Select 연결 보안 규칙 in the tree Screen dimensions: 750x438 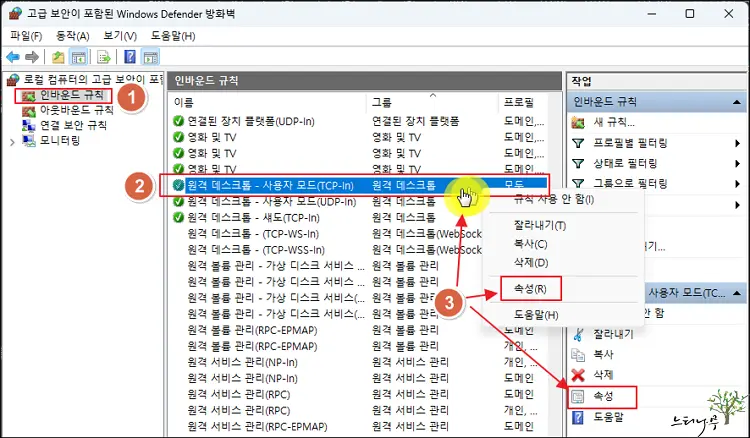click(73, 126)
